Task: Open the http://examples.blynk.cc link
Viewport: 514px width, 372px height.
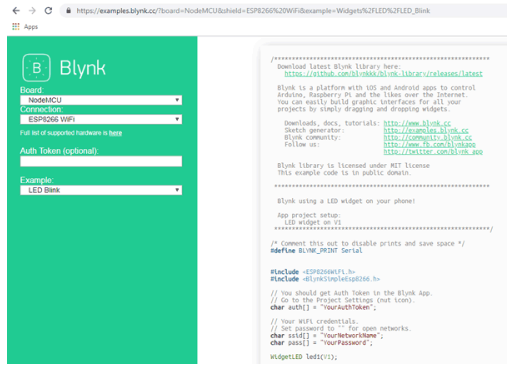Action: (x=426, y=130)
